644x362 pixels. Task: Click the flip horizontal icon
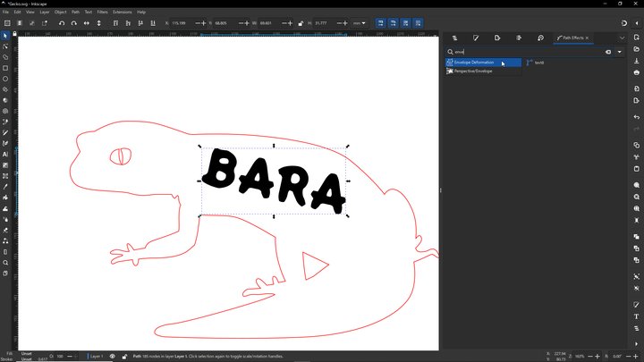86,23
